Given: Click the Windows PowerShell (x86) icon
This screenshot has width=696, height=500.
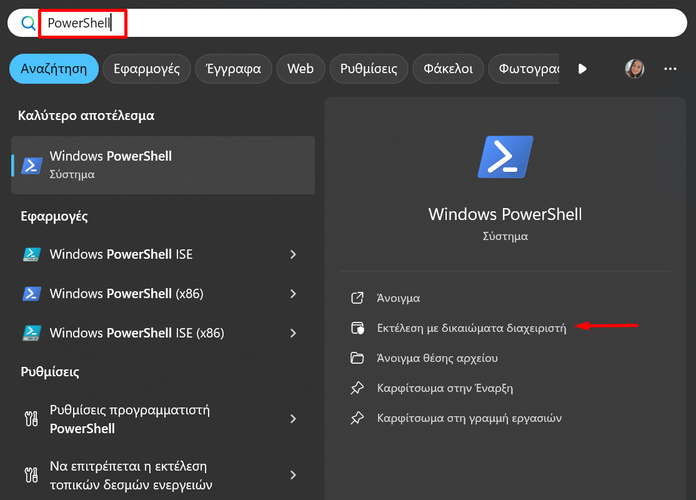Looking at the screenshot, I should (x=32, y=294).
